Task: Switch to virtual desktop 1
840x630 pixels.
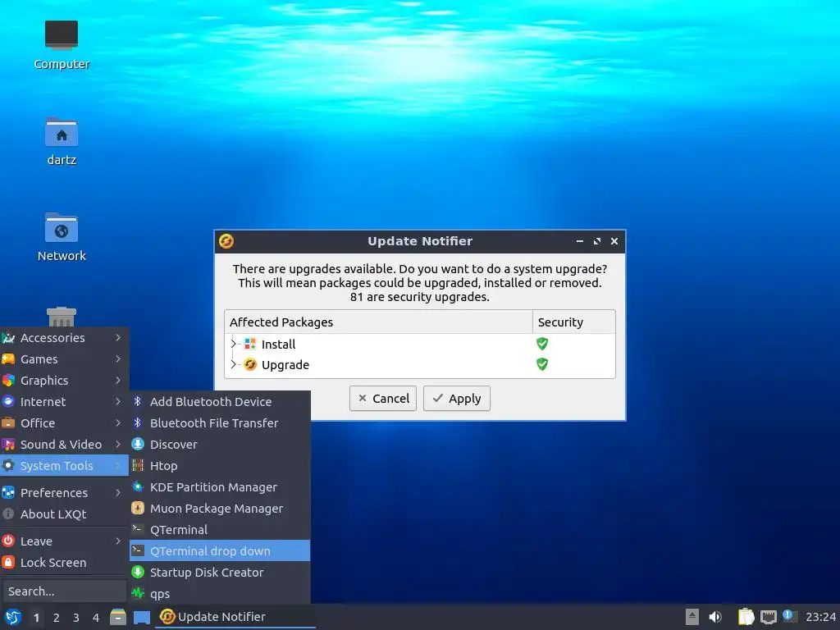Action: (x=36, y=618)
